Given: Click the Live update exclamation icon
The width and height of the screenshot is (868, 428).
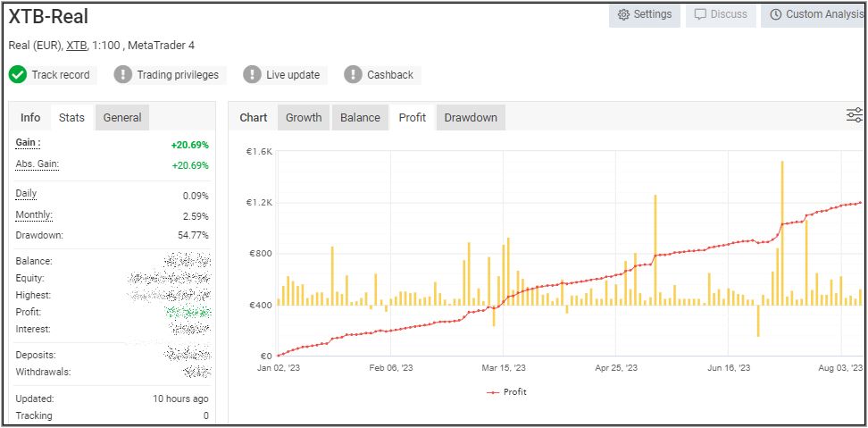Looking at the screenshot, I should pos(252,75).
